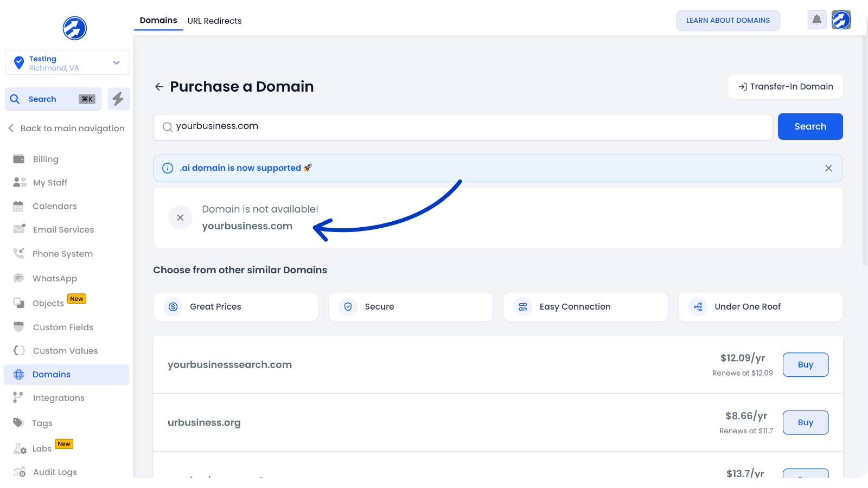
Task: Buy the urbusiness.org domain
Action: pyautogui.click(x=805, y=422)
